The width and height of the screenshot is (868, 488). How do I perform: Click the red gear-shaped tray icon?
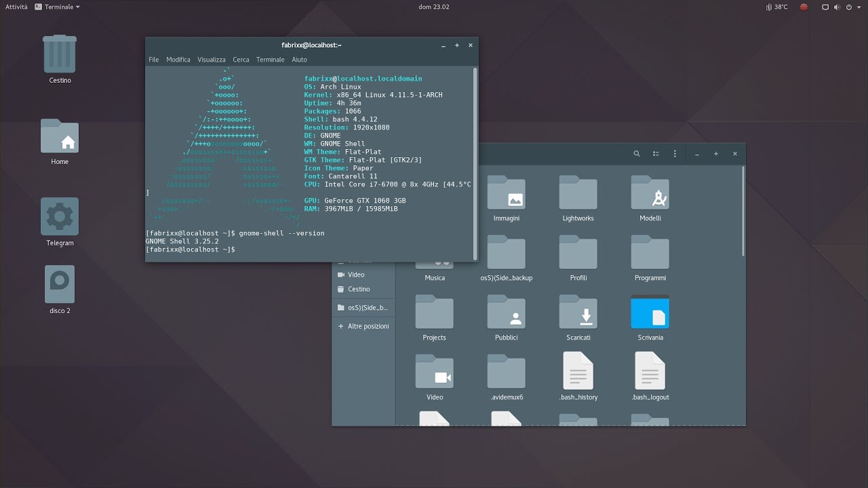(804, 7)
